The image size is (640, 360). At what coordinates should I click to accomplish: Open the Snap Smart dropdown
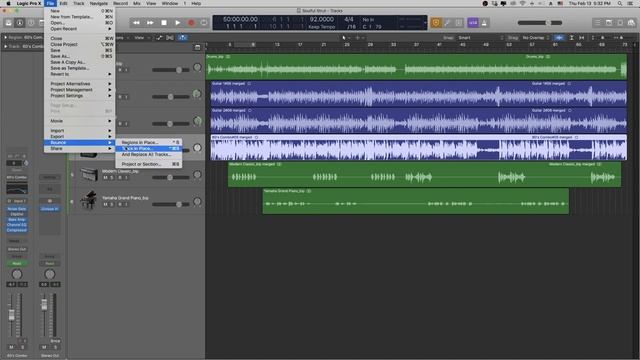pos(480,38)
